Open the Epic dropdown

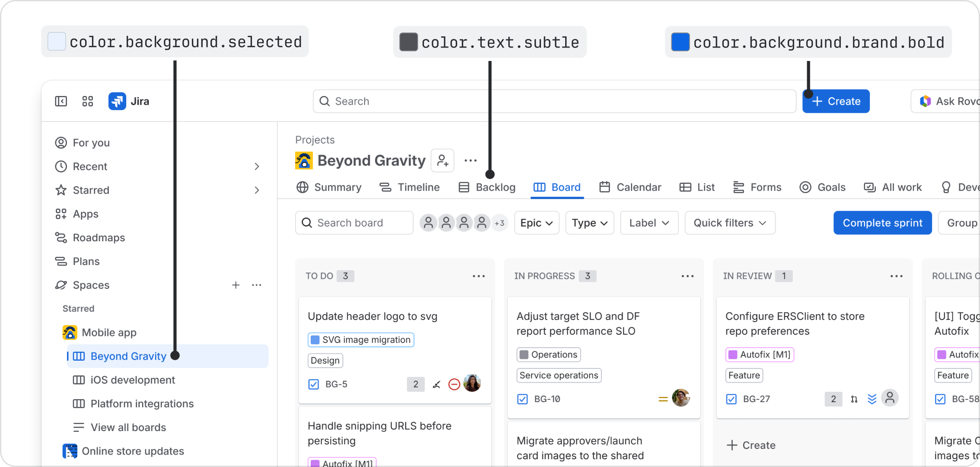537,223
